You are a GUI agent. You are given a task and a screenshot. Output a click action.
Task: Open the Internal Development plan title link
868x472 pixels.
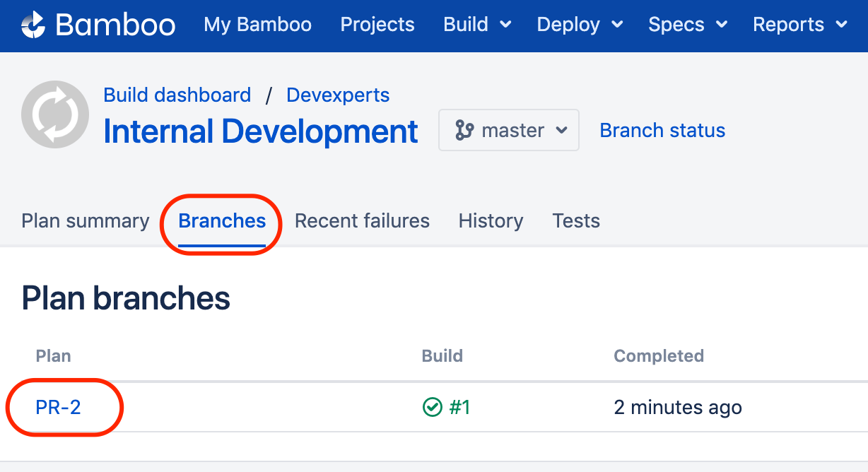coord(261,131)
